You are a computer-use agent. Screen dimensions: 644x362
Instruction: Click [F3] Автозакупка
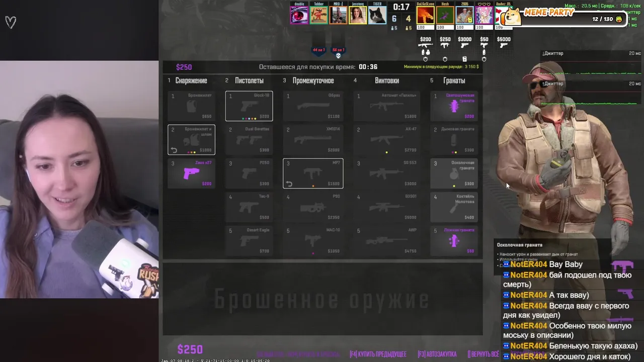pos(437,354)
